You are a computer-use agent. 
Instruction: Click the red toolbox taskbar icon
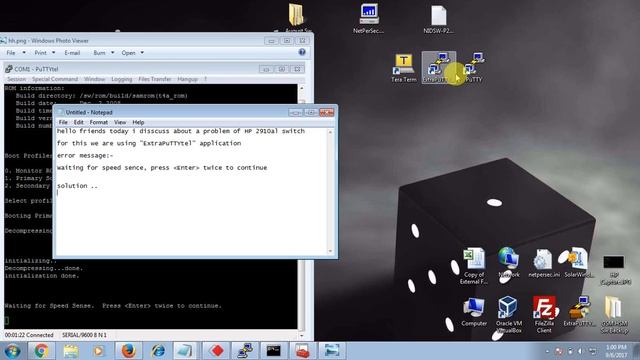(302, 351)
